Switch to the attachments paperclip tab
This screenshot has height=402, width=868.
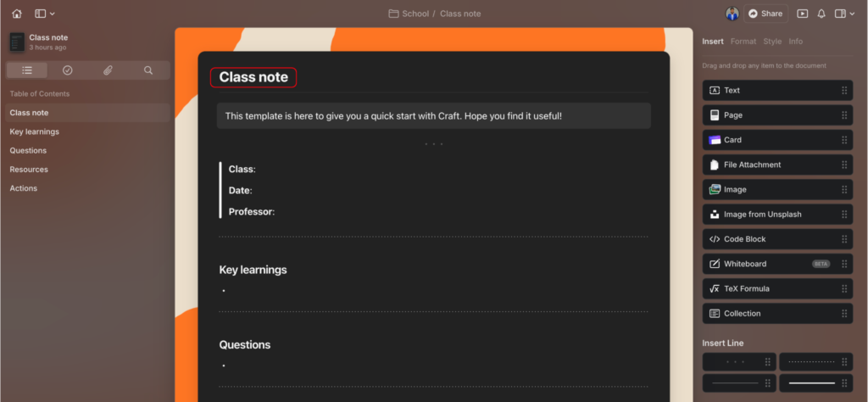[x=108, y=70]
